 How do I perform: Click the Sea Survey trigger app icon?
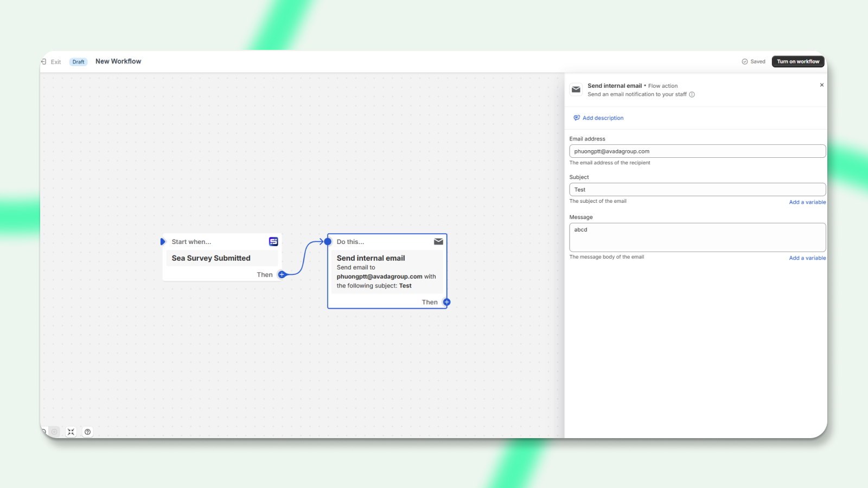pyautogui.click(x=273, y=241)
